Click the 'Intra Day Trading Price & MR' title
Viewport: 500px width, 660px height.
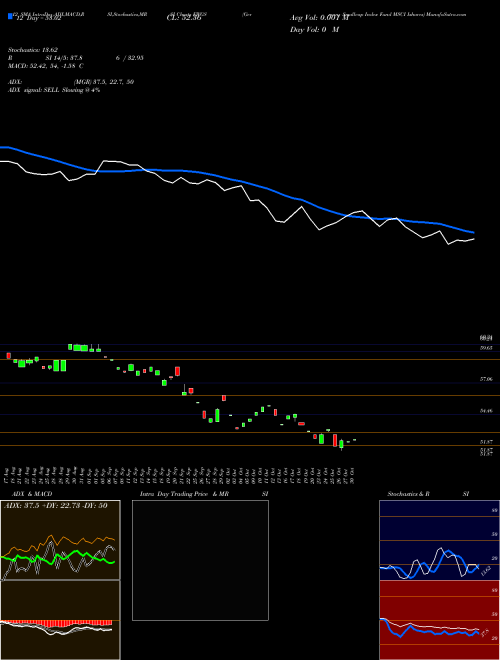pyautogui.click(x=184, y=494)
